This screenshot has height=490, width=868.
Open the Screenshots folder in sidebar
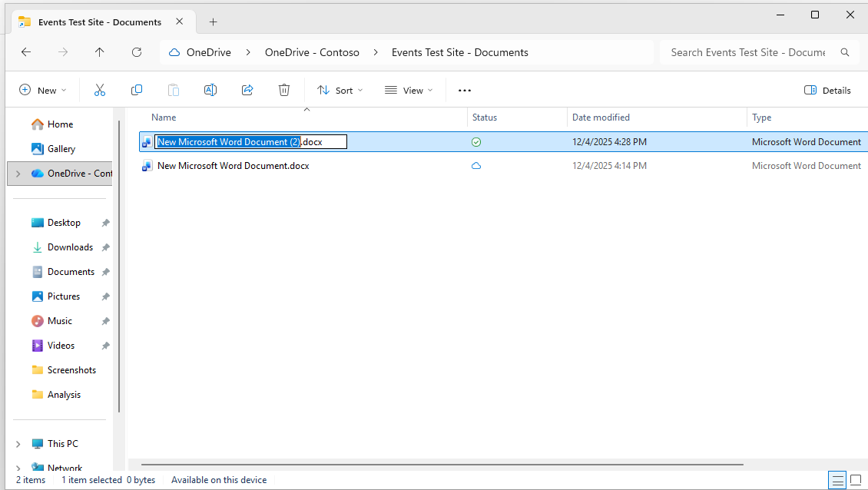pyautogui.click(x=71, y=370)
